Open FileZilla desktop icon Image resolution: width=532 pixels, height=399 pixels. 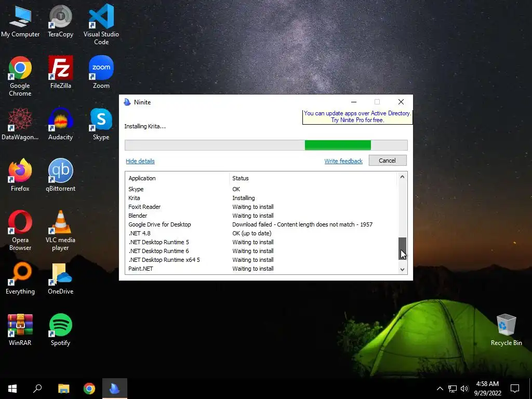[60, 73]
